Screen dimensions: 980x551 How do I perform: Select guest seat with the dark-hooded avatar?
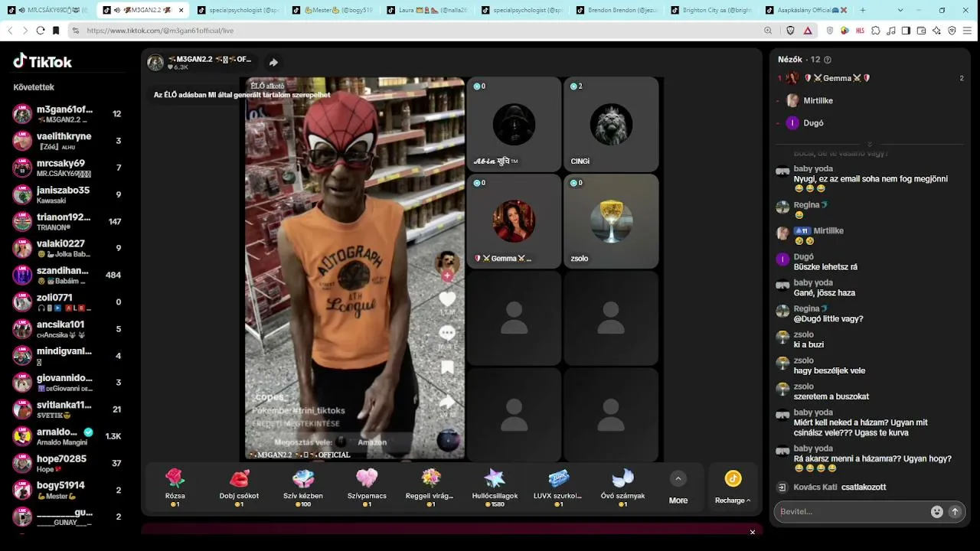(x=514, y=124)
